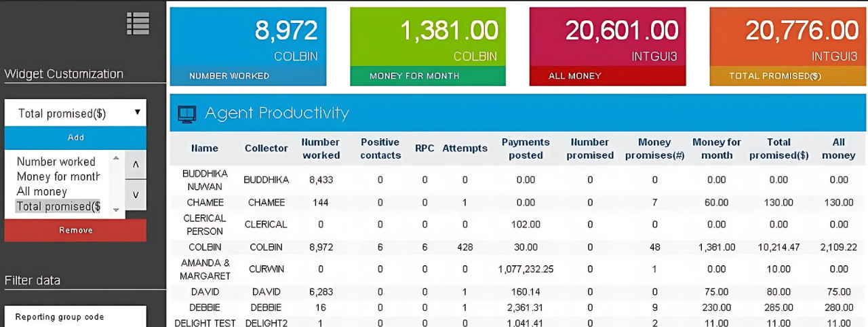Select Money for month list option
The image size is (868, 327).
click(x=58, y=176)
